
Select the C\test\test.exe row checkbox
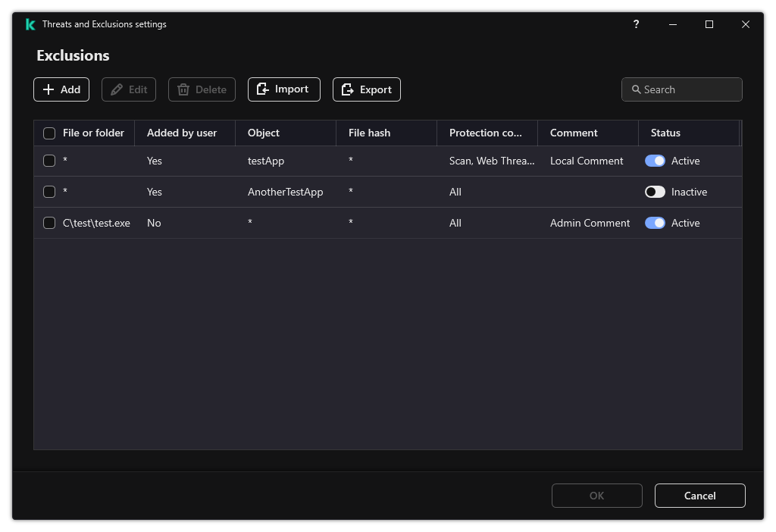[49, 223]
